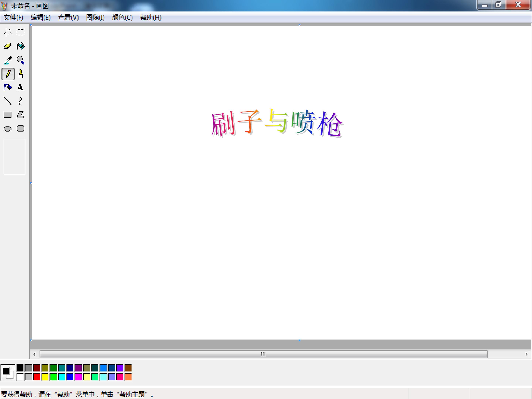This screenshot has height=399, width=532.
Task: Activate the color picker eyedropper tool
Action: click(8, 60)
